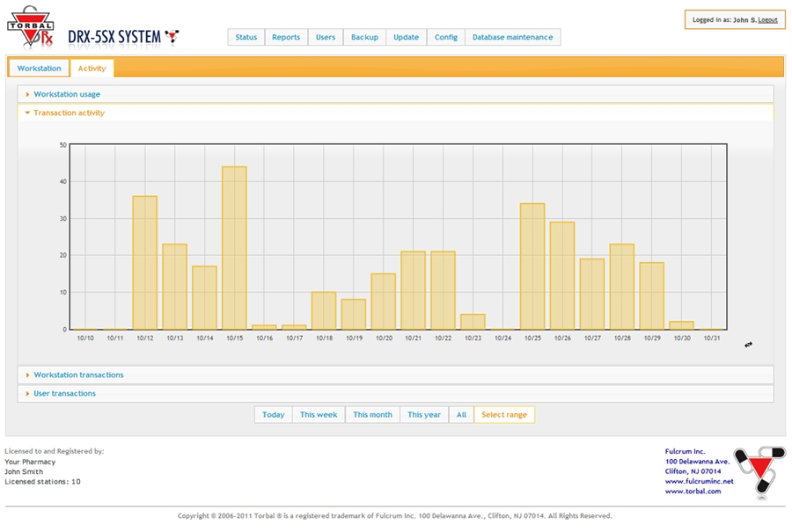Open the Reports menu
This screenshot has height=532, width=792.
point(286,37)
